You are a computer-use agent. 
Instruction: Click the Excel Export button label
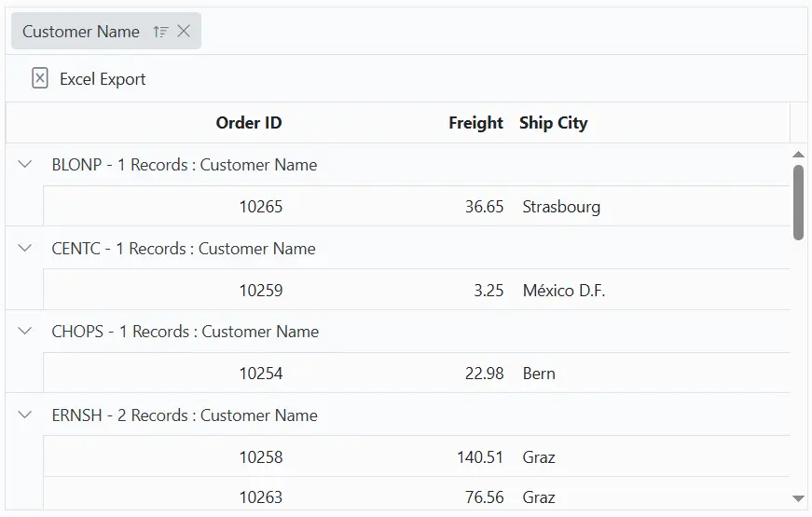pyautogui.click(x=103, y=79)
